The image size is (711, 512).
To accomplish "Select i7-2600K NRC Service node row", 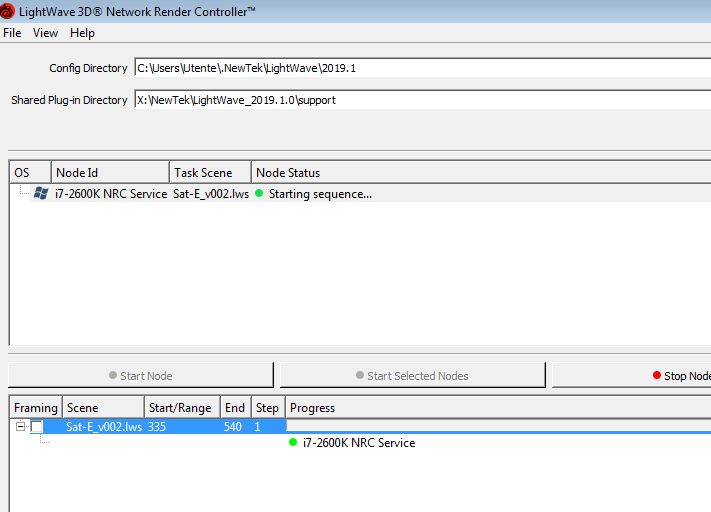I will [360, 194].
